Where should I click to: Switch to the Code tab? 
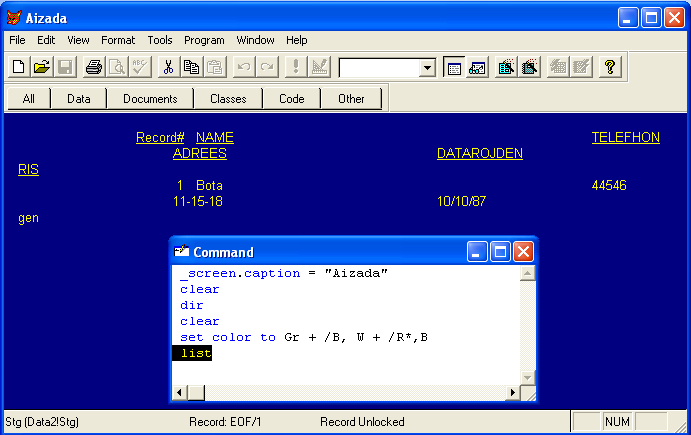(292, 99)
